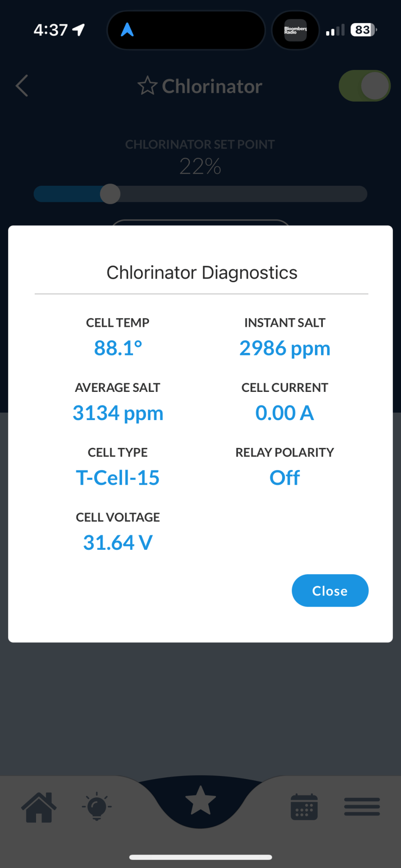The image size is (401, 868).
Task: Tap the Cell Type T-Cell-15 value
Action: click(x=118, y=478)
